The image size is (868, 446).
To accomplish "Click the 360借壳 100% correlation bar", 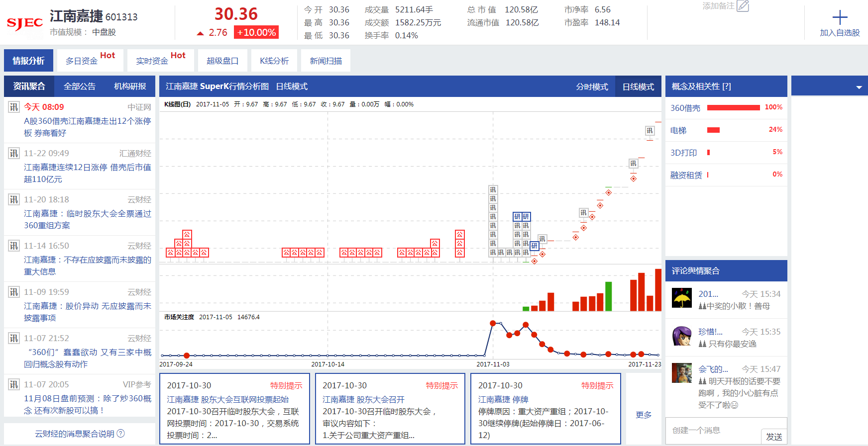I will tap(733, 107).
